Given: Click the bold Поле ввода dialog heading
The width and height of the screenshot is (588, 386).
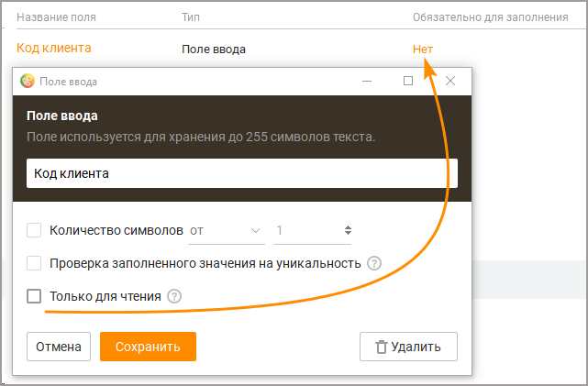Looking at the screenshot, I should point(62,116).
